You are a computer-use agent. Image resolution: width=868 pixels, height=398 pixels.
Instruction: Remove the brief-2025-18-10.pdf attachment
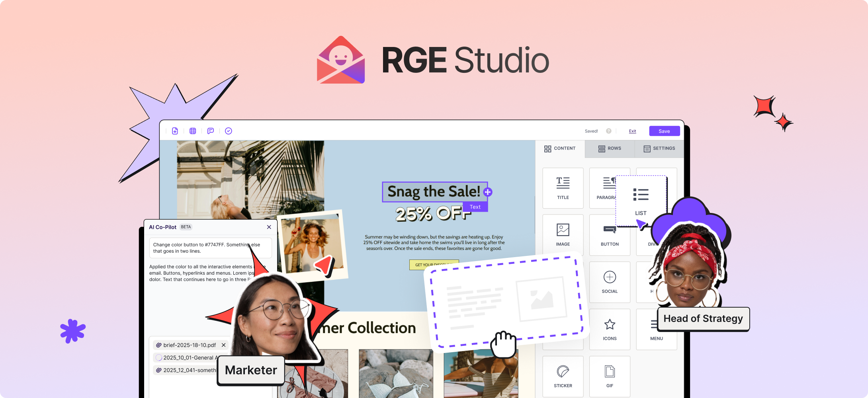224,345
